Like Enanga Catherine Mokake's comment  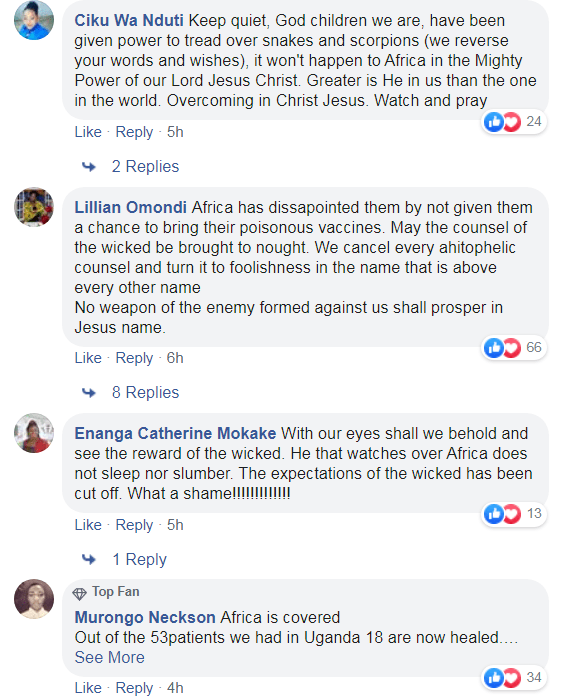pyautogui.click(x=88, y=525)
